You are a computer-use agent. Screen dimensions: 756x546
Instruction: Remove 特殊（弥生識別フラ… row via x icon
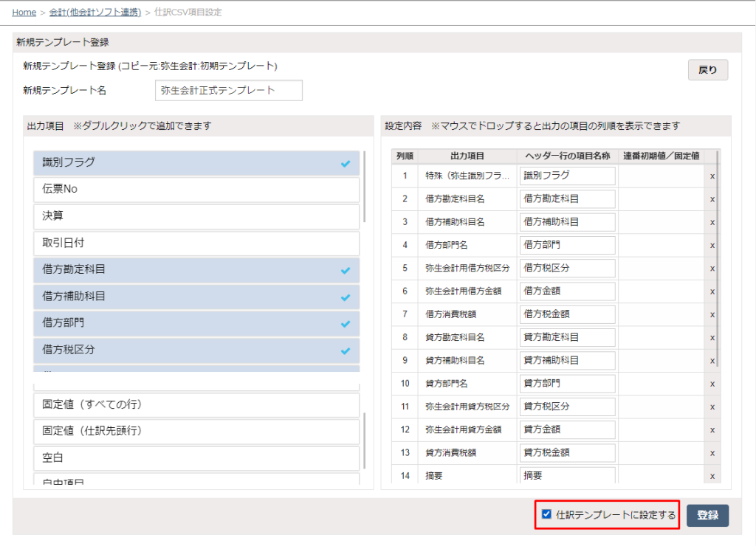click(712, 176)
